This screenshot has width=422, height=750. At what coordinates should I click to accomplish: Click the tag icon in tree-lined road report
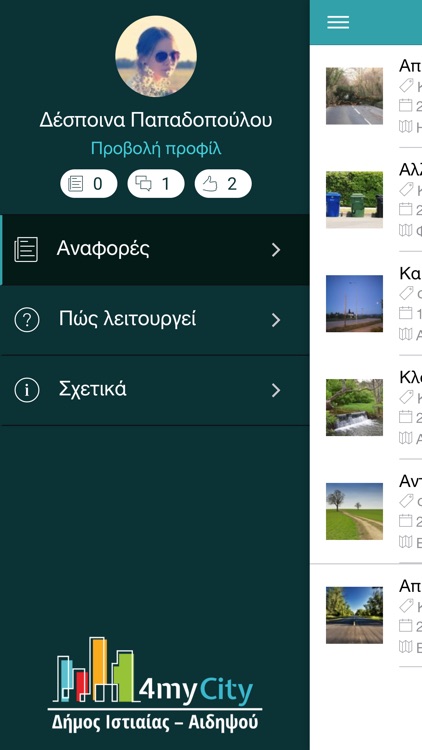coord(406,605)
